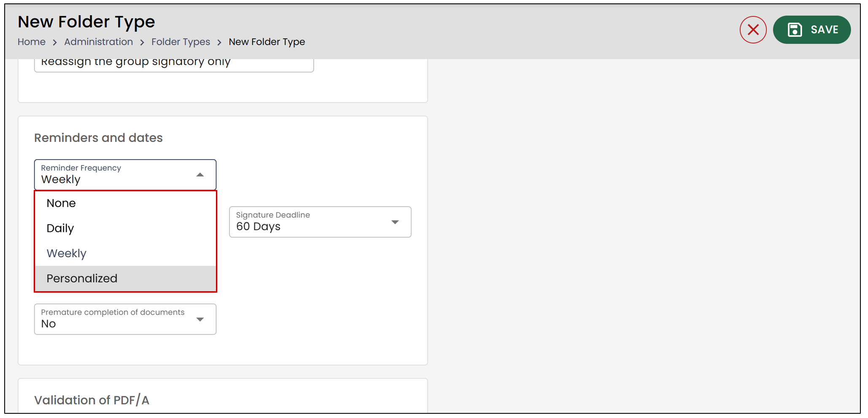The image size is (868, 418).
Task: Select None reminder frequency option
Action: 125,203
